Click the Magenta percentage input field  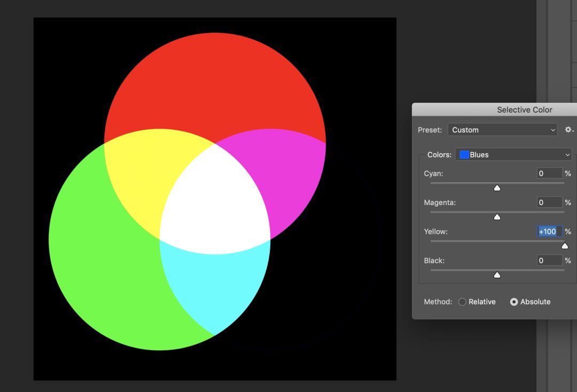pyautogui.click(x=549, y=202)
